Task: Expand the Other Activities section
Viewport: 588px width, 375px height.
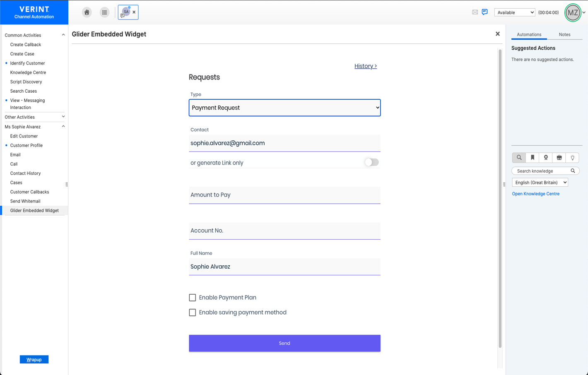Action: click(x=63, y=117)
